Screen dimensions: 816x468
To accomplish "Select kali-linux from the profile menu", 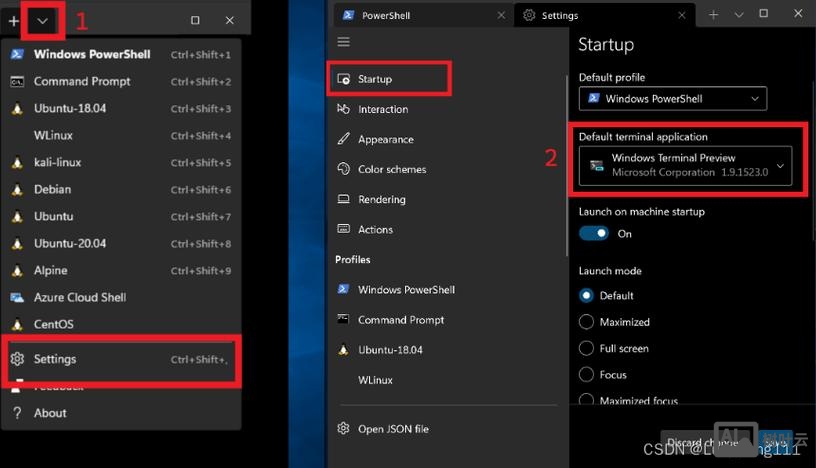I will (x=58, y=162).
